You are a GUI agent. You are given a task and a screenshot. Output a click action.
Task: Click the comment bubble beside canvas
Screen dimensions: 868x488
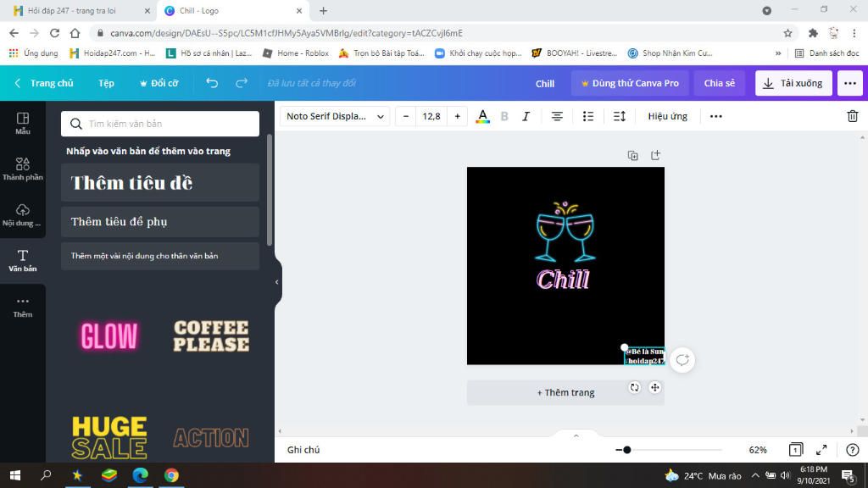point(682,360)
